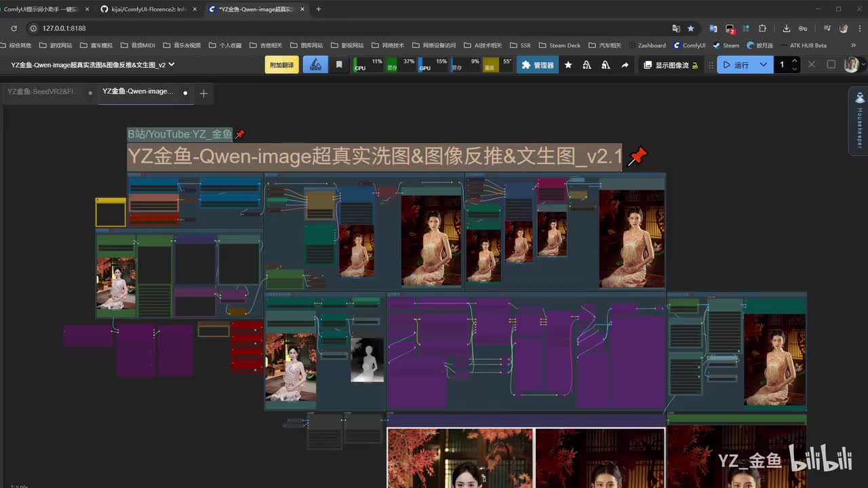Image resolution: width=868 pixels, height=488 pixels.
Task: Click the grayscale depth map preview image
Action: tap(367, 360)
